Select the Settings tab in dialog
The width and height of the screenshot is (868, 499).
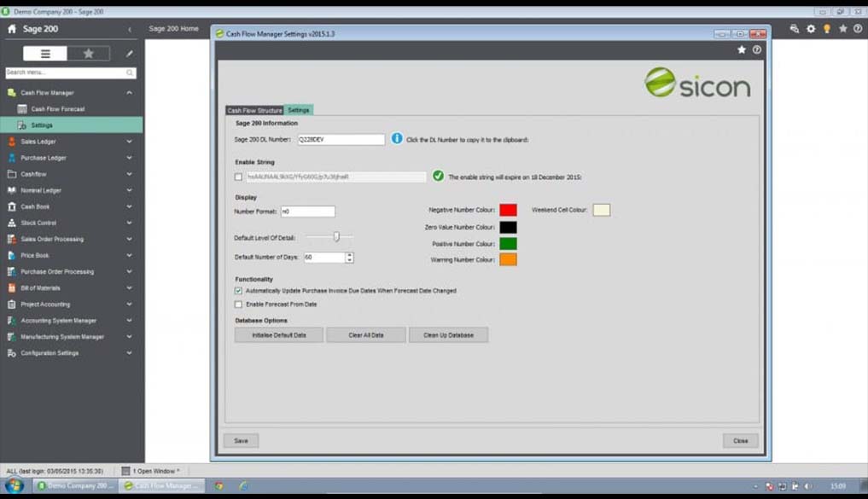tap(299, 110)
